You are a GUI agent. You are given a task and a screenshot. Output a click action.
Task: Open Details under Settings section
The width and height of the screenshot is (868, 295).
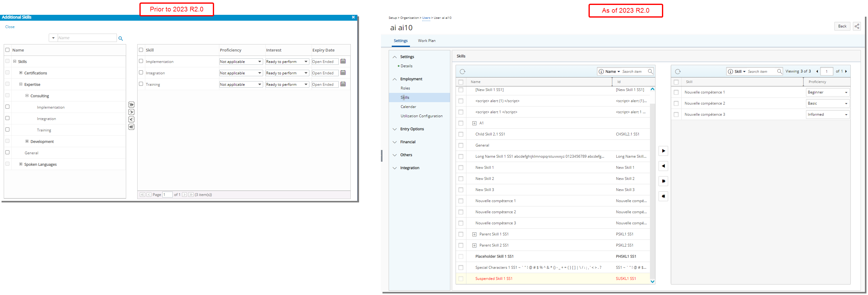click(406, 66)
